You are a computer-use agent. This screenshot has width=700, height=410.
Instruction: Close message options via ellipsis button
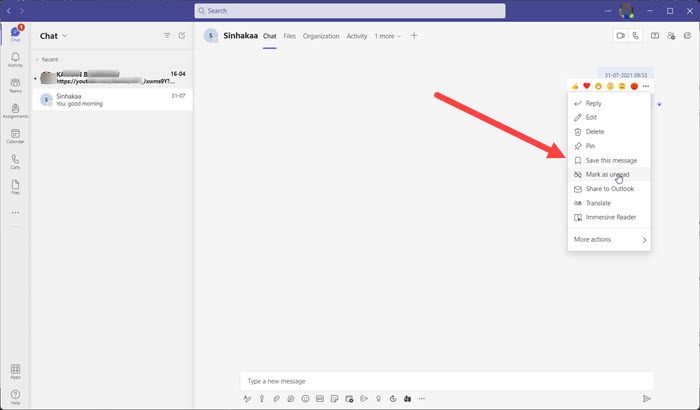pos(646,86)
